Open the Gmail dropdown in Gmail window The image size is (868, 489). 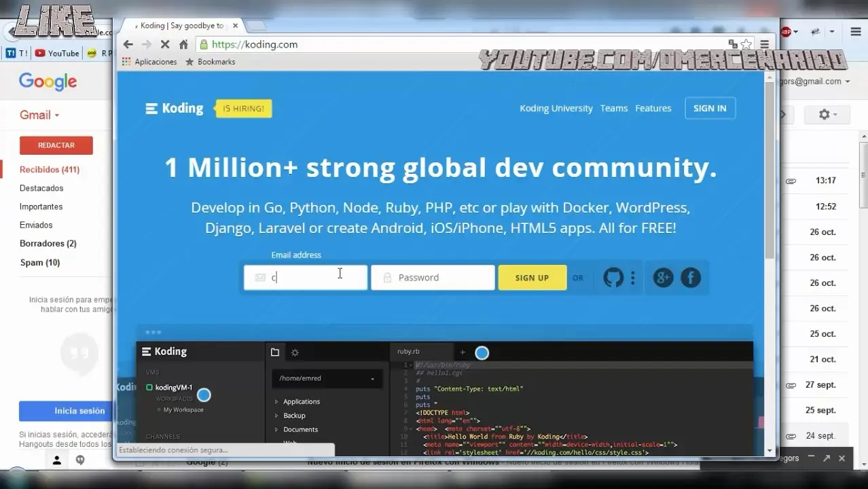tap(39, 115)
